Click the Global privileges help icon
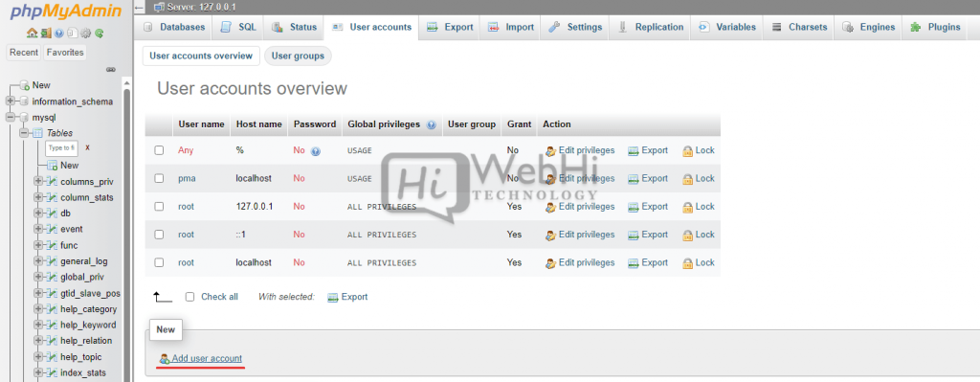 [432, 124]
